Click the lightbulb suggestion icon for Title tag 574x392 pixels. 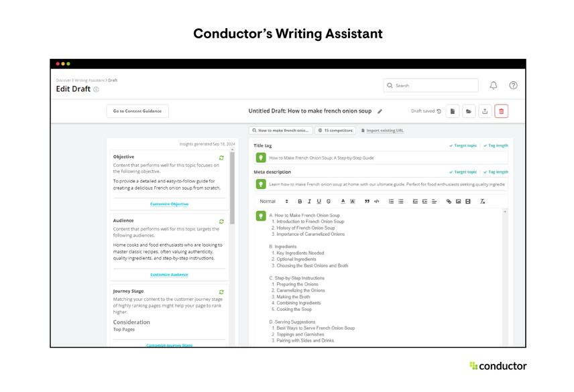pyautogui.click(x=261, y=157)
